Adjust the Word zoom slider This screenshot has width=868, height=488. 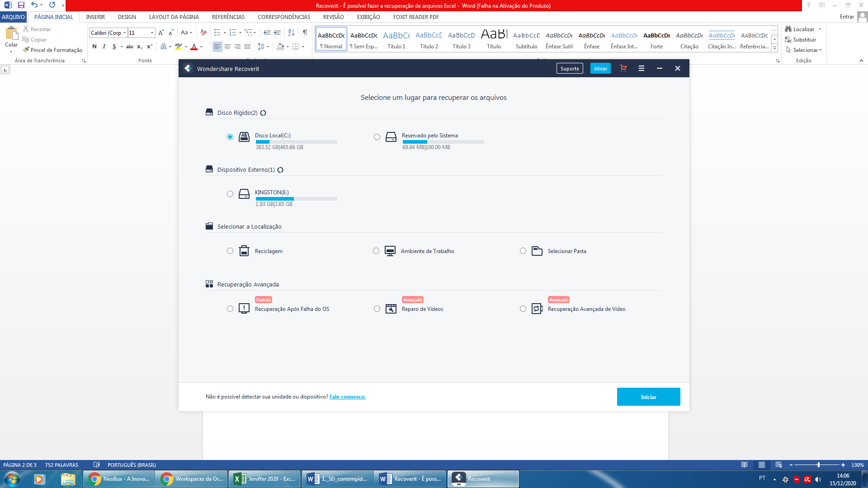point(818,465)
